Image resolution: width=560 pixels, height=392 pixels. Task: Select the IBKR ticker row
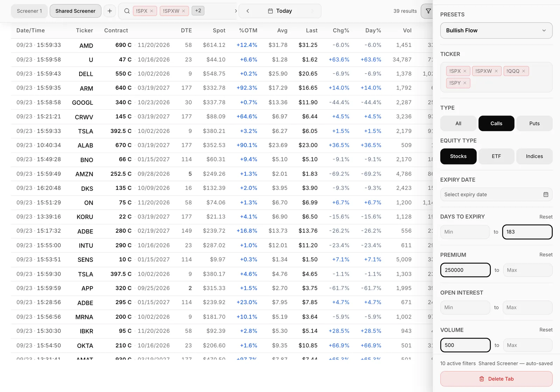(222, 331)
